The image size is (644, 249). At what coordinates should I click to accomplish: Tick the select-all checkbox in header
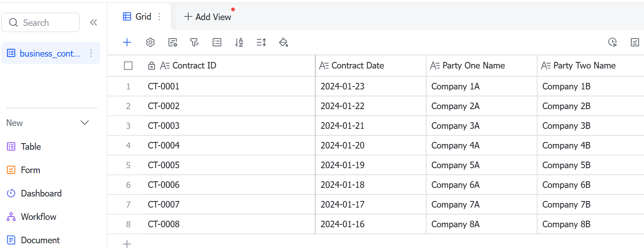[x=128, y=66]
